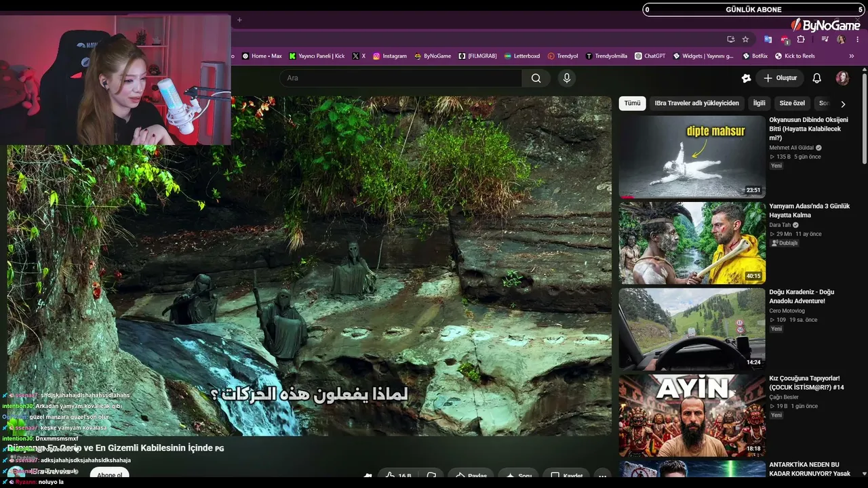Select the Tümü filter chip
Image resolution: width=868 pixels, height=488 pixels.
click(x=632, y=103)
